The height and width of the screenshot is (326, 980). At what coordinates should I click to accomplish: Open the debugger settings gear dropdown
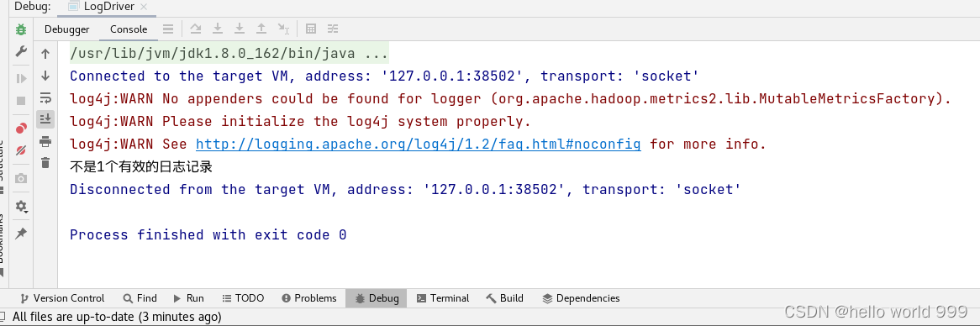click(x=21, y=207)
